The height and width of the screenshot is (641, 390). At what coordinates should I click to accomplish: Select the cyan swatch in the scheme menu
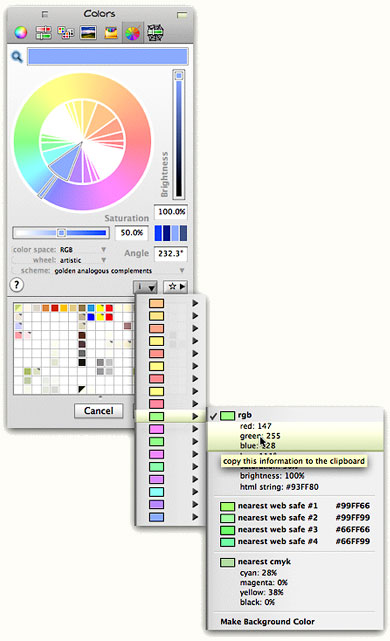point(157,492)
